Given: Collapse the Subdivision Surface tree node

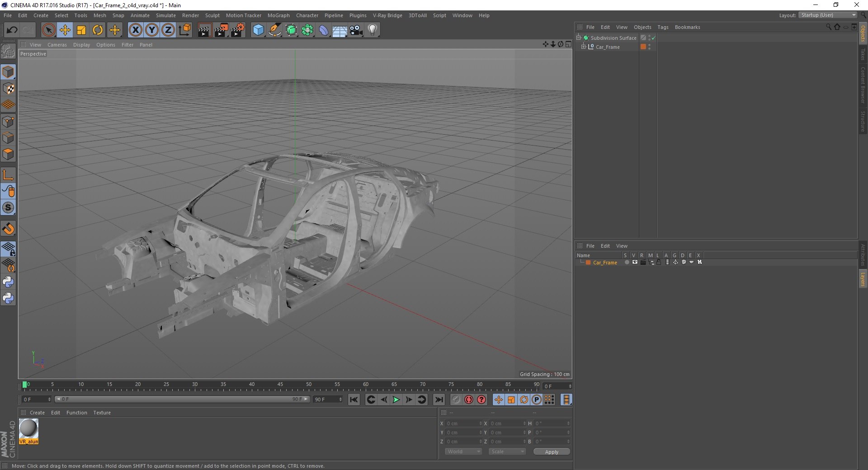Looking at the screenshot, I should (x=578, y=38).
